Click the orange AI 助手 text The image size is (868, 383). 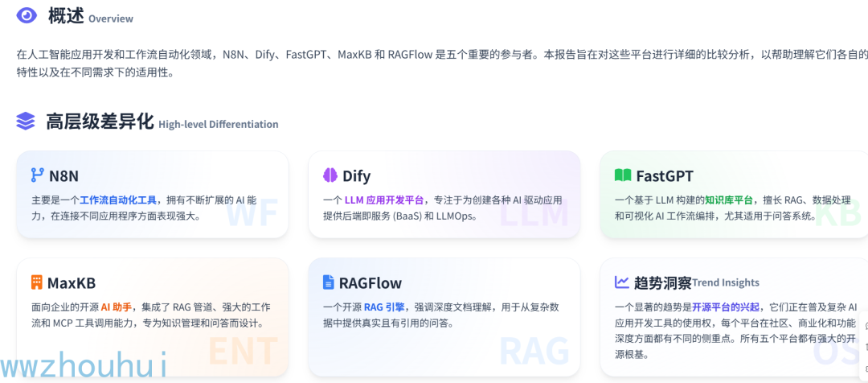click(116, 307)
